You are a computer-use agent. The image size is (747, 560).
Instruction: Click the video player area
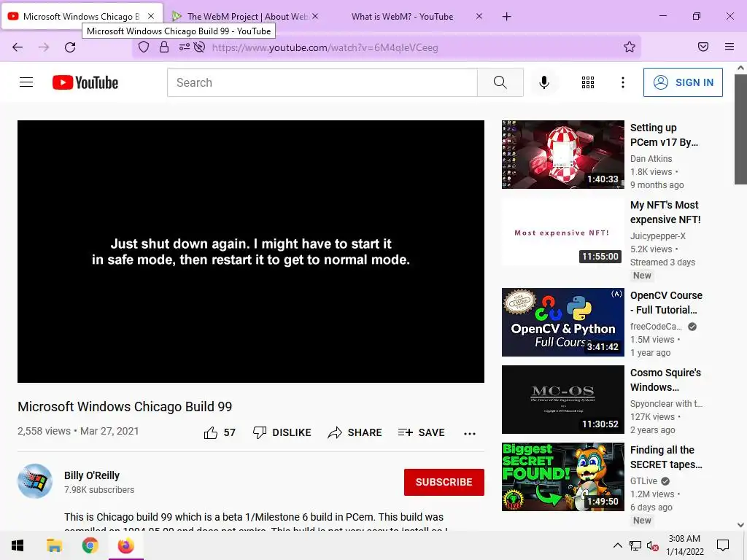tap(251, 252)
